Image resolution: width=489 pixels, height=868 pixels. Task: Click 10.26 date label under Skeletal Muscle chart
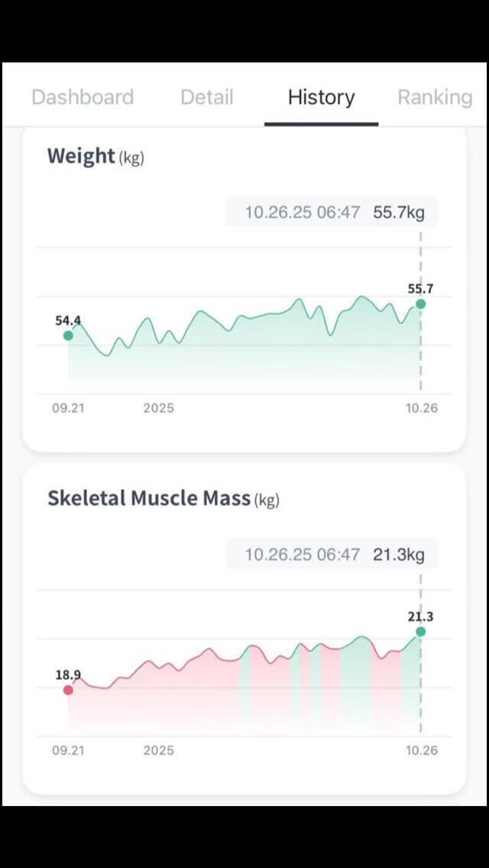pyautogui.click(x=421, y=750)
